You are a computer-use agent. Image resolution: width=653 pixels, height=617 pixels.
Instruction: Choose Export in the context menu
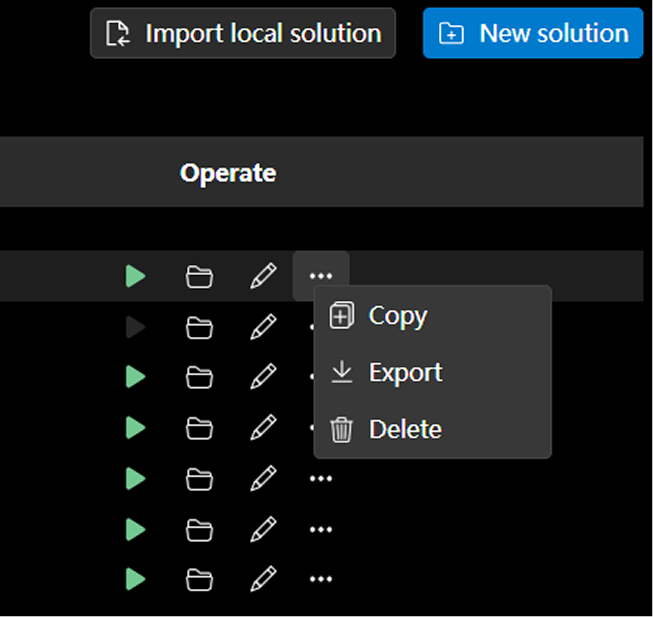pyautogui.click(x=405, y=373)
